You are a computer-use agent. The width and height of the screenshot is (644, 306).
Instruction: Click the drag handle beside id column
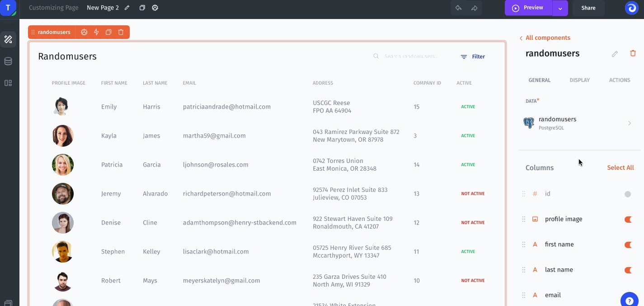pos(524,194)
